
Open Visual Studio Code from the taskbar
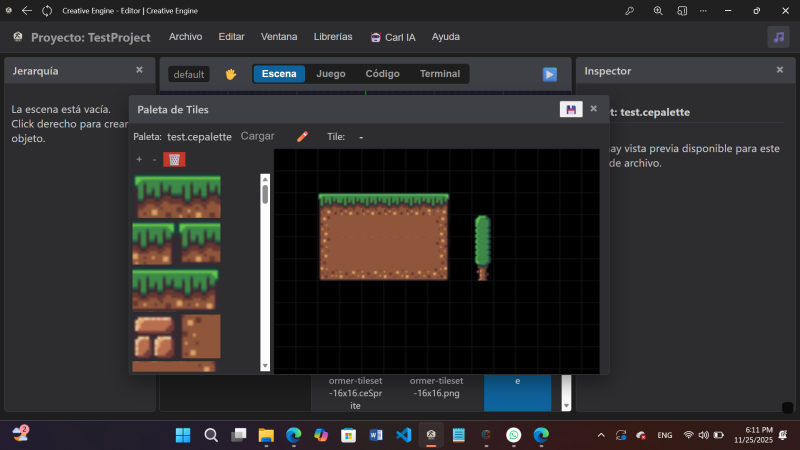(404, 435)
